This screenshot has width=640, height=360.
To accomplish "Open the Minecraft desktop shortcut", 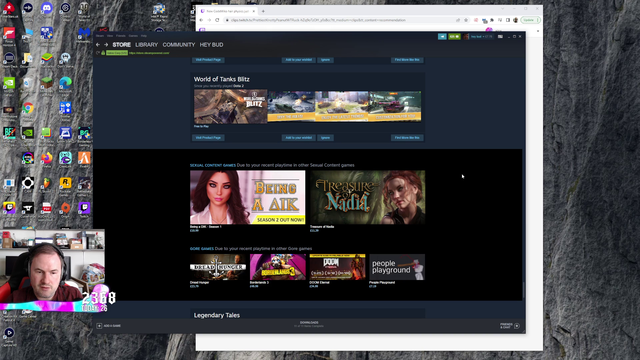I will click(47, 83).
